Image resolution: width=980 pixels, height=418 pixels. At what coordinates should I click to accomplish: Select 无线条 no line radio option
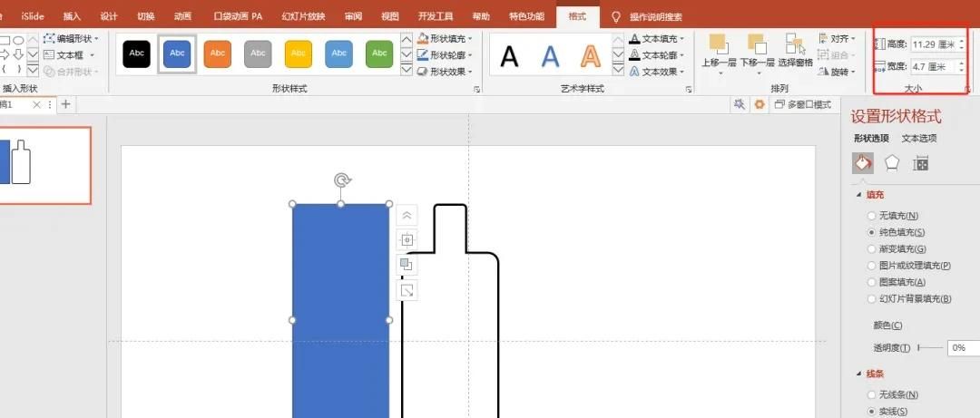click(893, 395)
